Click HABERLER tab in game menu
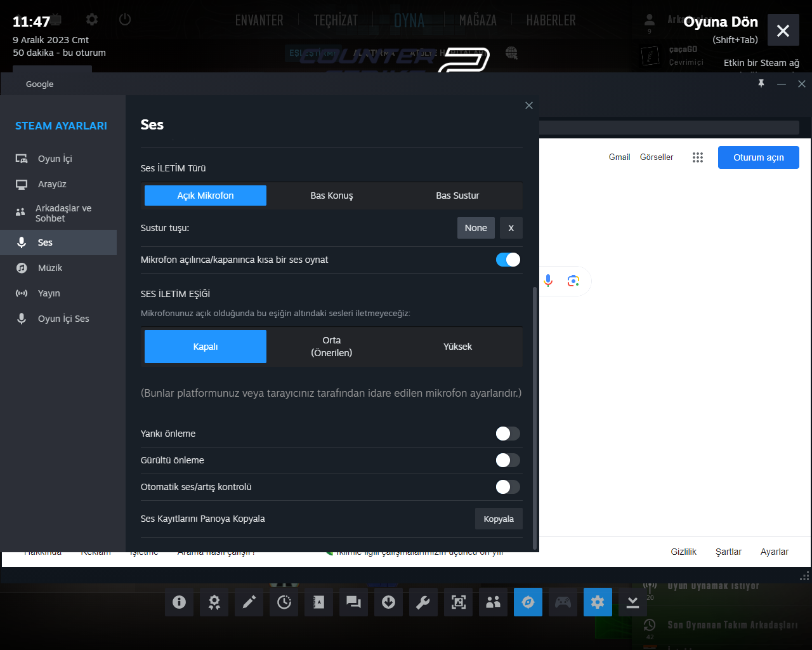Screen dimensions: 812x650 point(551,20)
